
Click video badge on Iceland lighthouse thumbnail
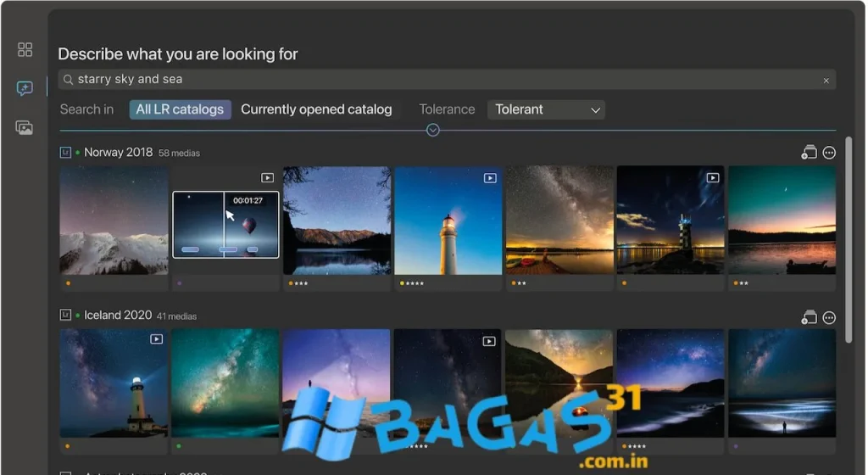click(x=157, y=338)
